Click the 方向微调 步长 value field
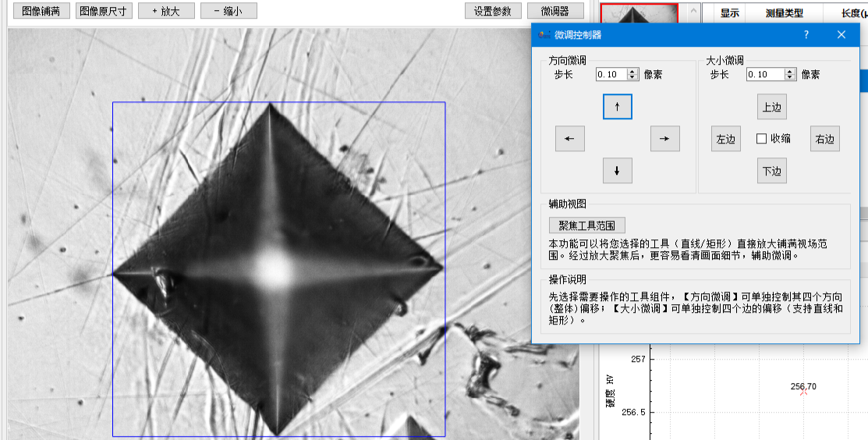 click(x=611, y=74)
